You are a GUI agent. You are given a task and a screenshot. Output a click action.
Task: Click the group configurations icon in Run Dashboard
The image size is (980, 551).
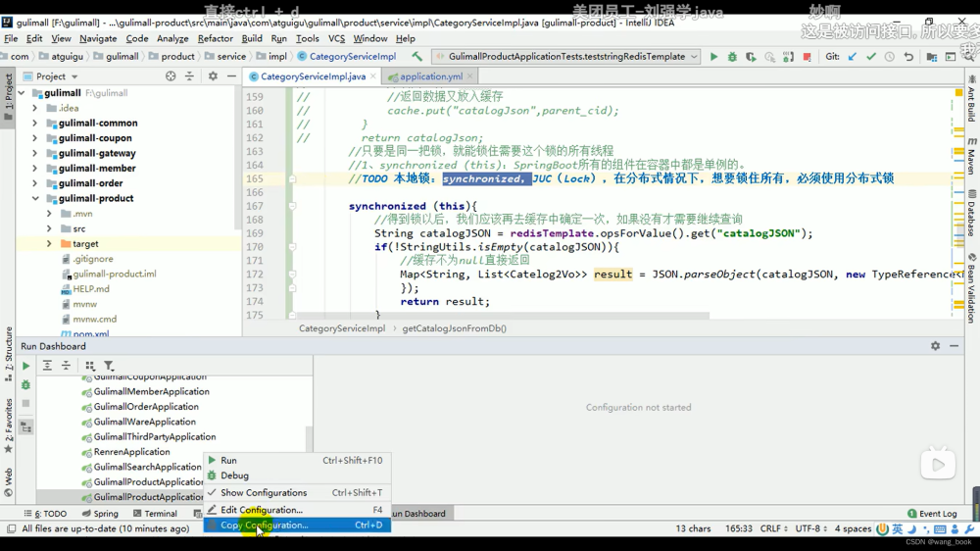pos(90,366)
